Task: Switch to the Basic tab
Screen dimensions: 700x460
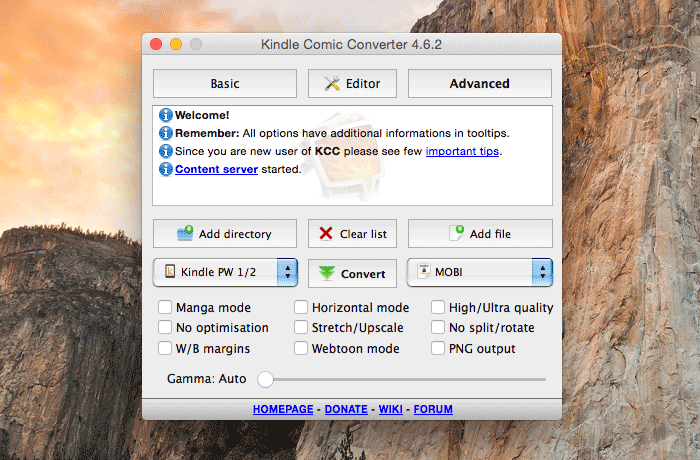Action: click(225, 84)
